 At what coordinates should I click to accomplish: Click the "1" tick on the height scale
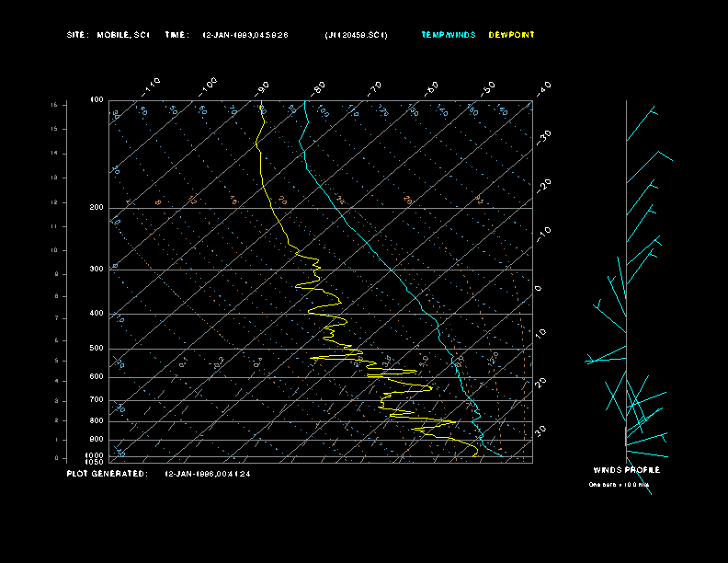[x=57, y=440]
